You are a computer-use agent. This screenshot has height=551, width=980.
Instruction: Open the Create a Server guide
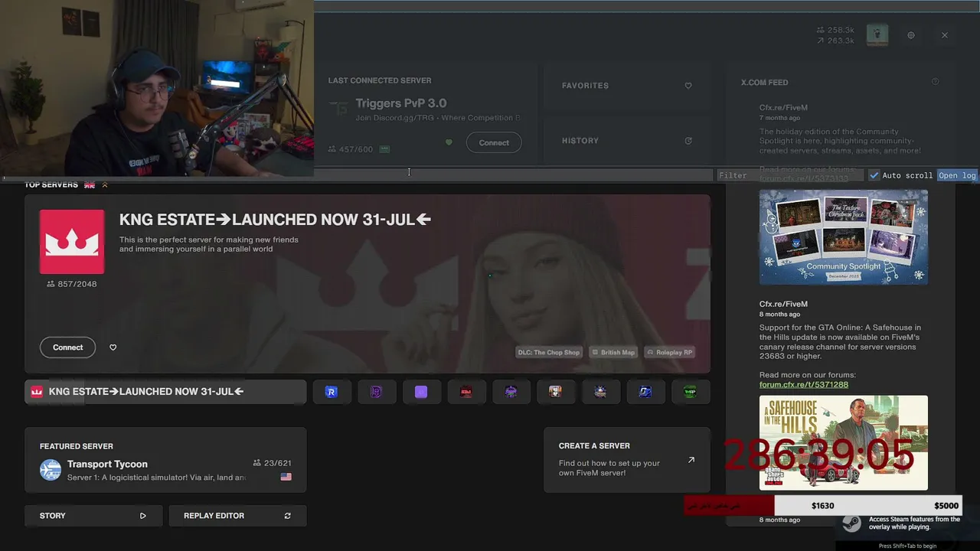(627, 460)
